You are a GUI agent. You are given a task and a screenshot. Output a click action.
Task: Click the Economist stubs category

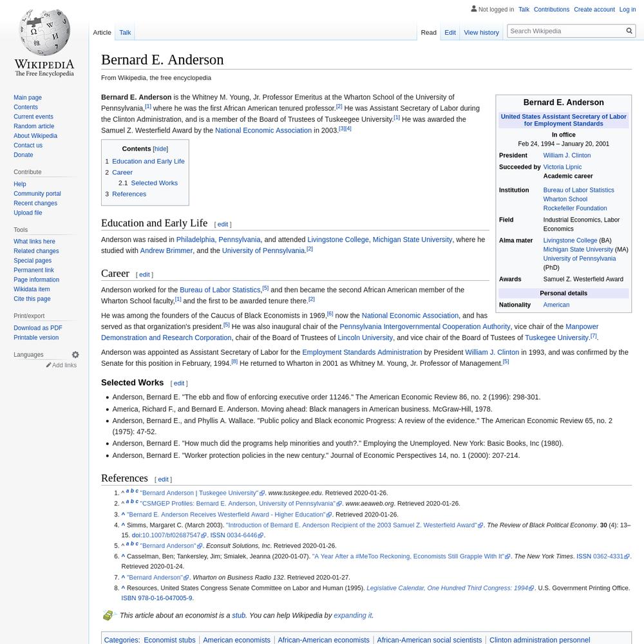(x=169, y=640)
